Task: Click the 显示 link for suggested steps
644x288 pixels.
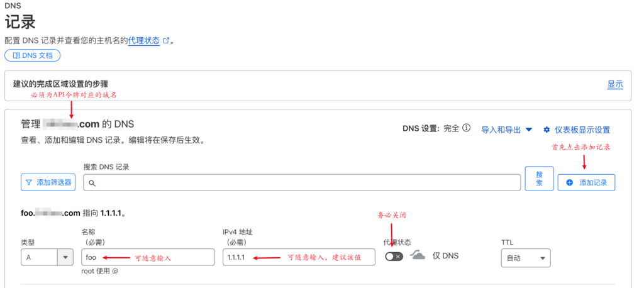Action: [614, 84]
